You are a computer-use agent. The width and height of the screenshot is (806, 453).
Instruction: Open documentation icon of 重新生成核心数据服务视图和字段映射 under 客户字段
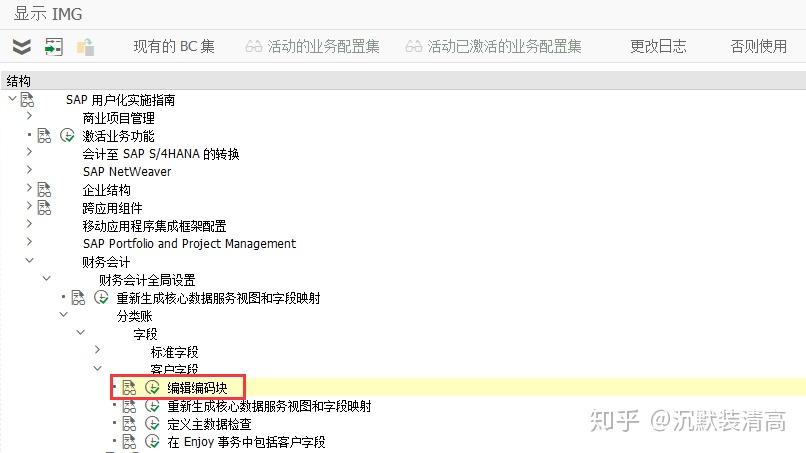[x=129, y=406]
